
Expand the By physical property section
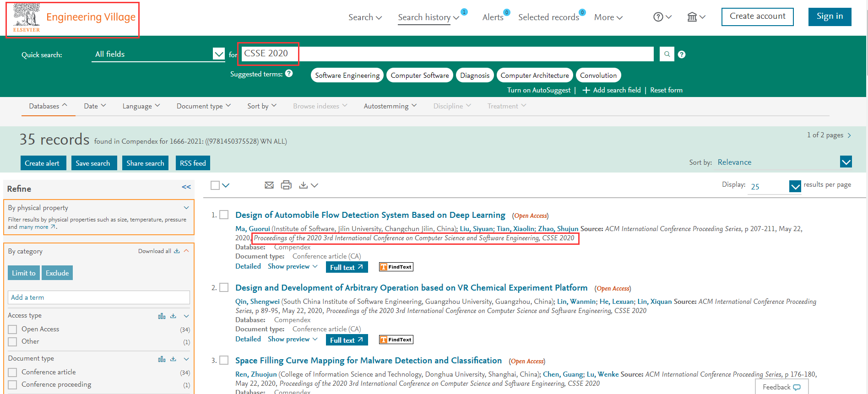(x=186, y=208)
